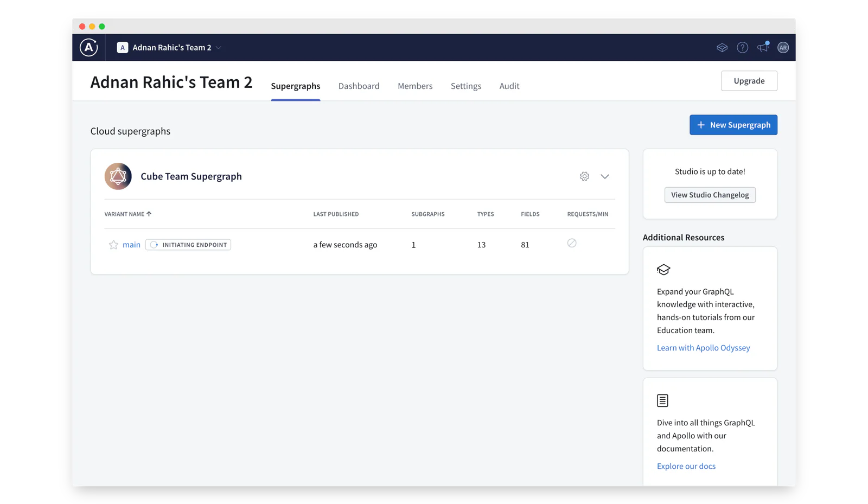
Task: Click 'Studio is up to date!' text
Action: [x=710, y=171]
